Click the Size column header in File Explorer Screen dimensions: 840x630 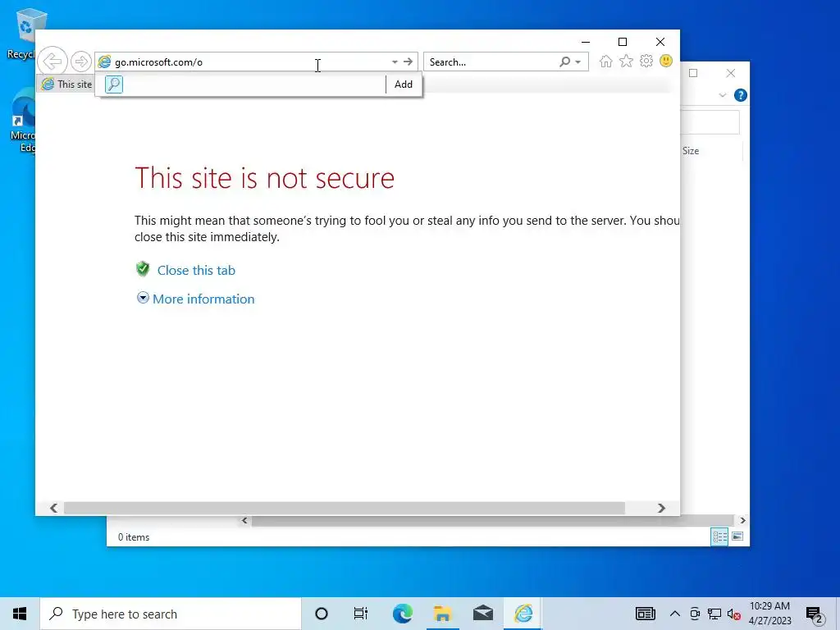click(691, 151)
